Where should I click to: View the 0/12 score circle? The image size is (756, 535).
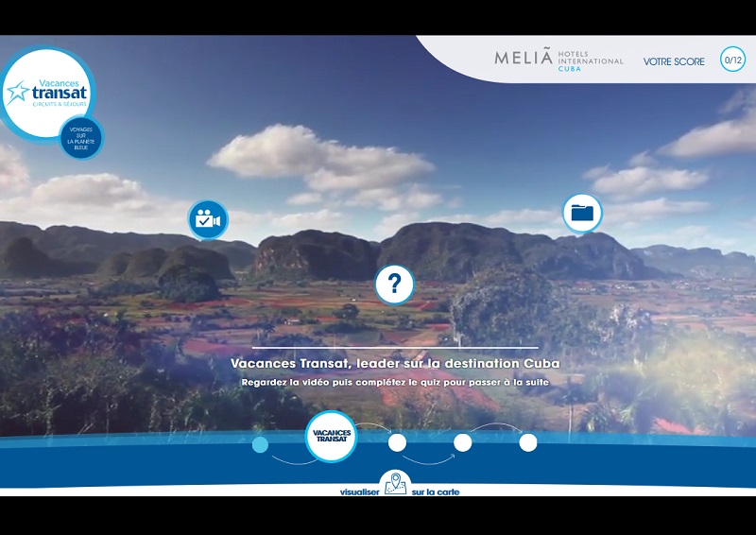[x=733, y=60]
